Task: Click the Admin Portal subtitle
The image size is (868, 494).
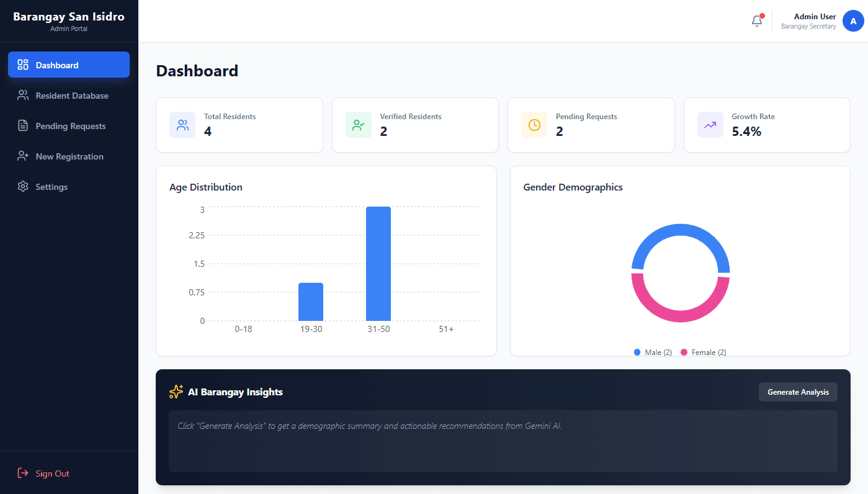Action: (69, 29)
